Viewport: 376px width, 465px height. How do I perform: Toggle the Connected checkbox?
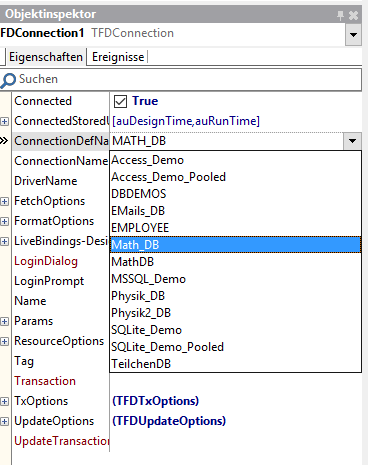tap(120, 101)
